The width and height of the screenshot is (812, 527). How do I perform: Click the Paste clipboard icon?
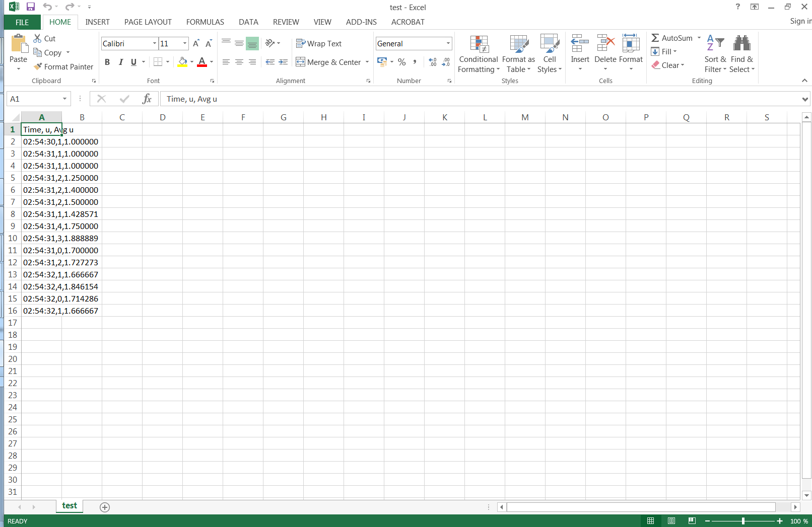pos(19,44)
